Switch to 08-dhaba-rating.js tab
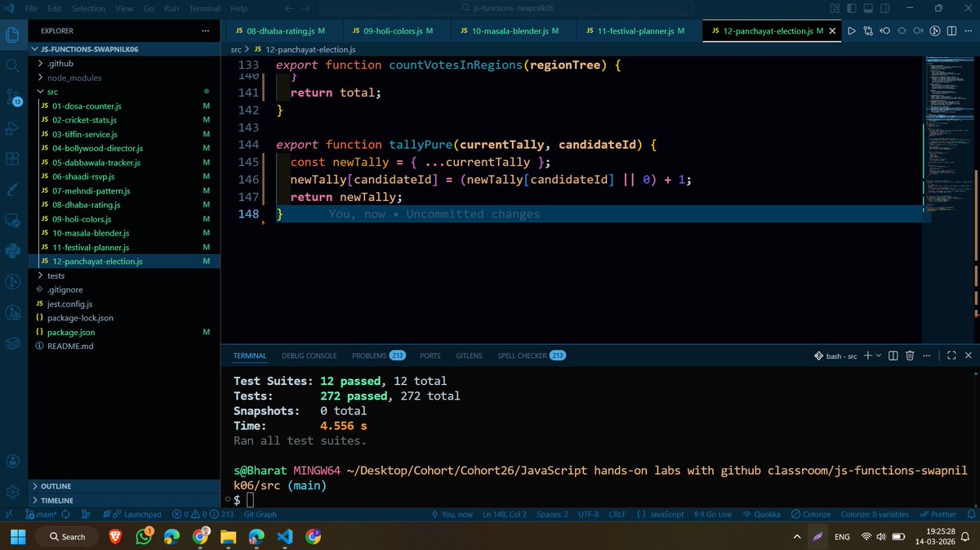Screen dimensions: 980x550 pyautogui.click(x=279, y=31)
